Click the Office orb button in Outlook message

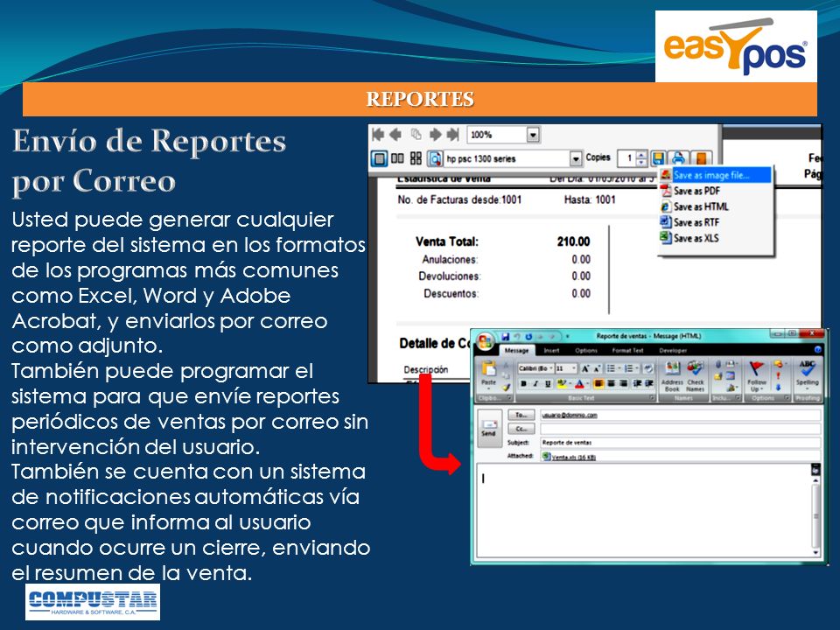click(x=486, y=341)
